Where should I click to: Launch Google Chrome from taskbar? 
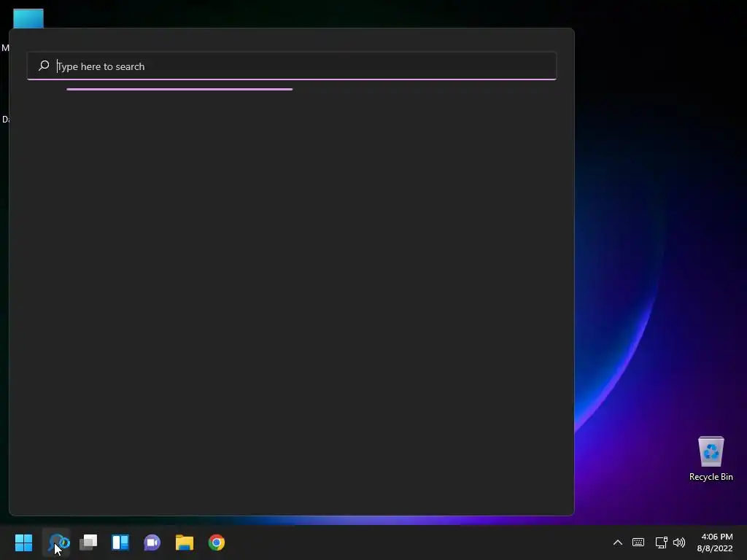217,542
